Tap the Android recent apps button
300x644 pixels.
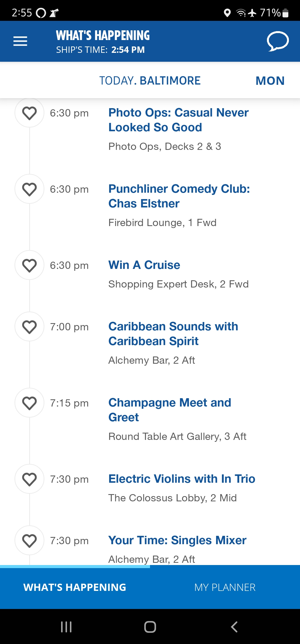coord(66,627)
